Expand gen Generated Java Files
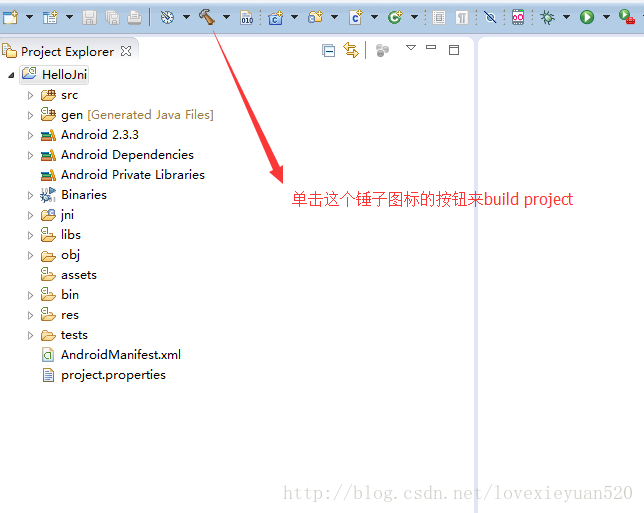The width and height of the screenshot is (644, 513). (x=30, y=115)
